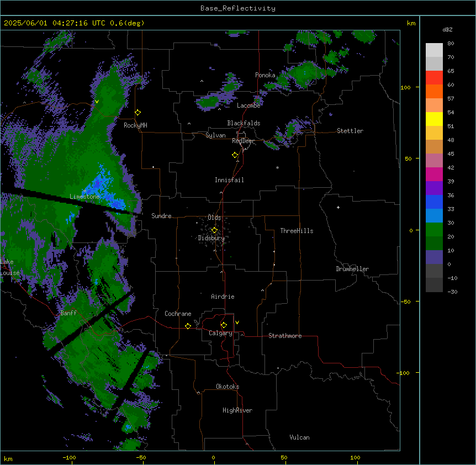476x465 pixels.
Task: Click the Cochrane city label
Action: [x=178, y=314]
